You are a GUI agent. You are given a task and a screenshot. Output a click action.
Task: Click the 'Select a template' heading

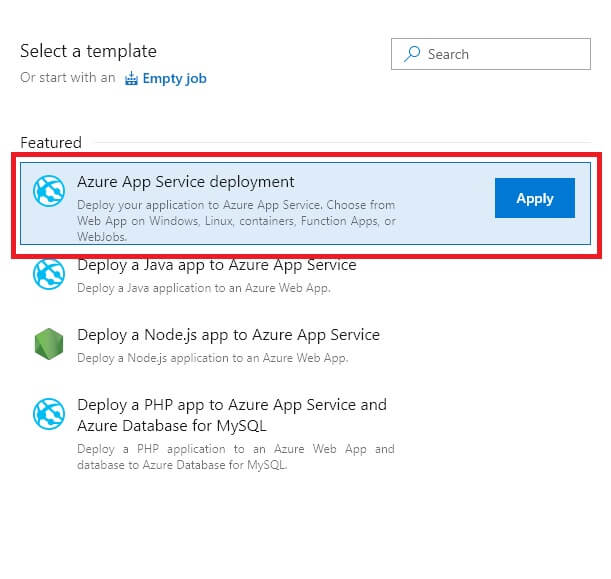tap(88, 51)
